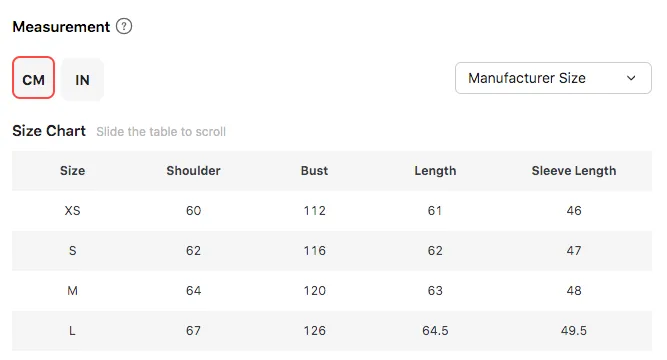Open the Measurement help question-mark icon
This screenshot has height=360, width=667.
click(x=124, y=26)
